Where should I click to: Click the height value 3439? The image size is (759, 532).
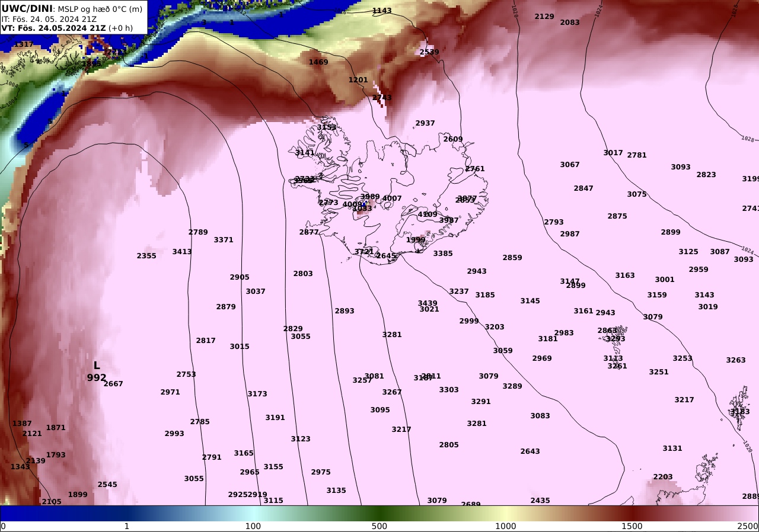point(428,303)
